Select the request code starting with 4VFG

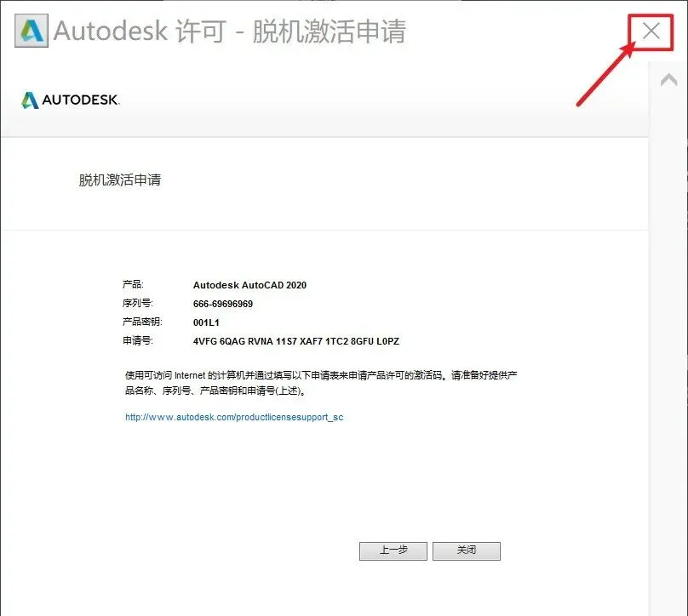click(x=296, y=341)
